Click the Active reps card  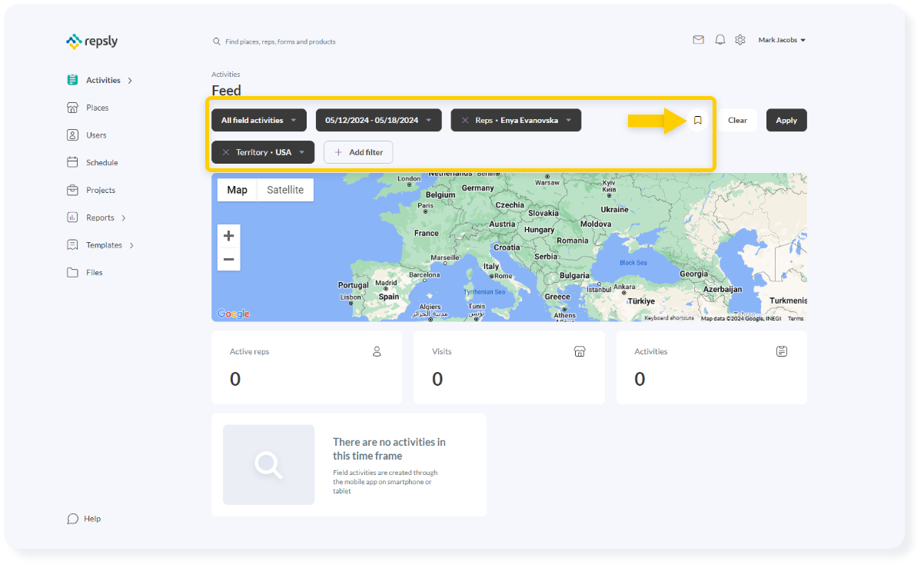point(307,367)
